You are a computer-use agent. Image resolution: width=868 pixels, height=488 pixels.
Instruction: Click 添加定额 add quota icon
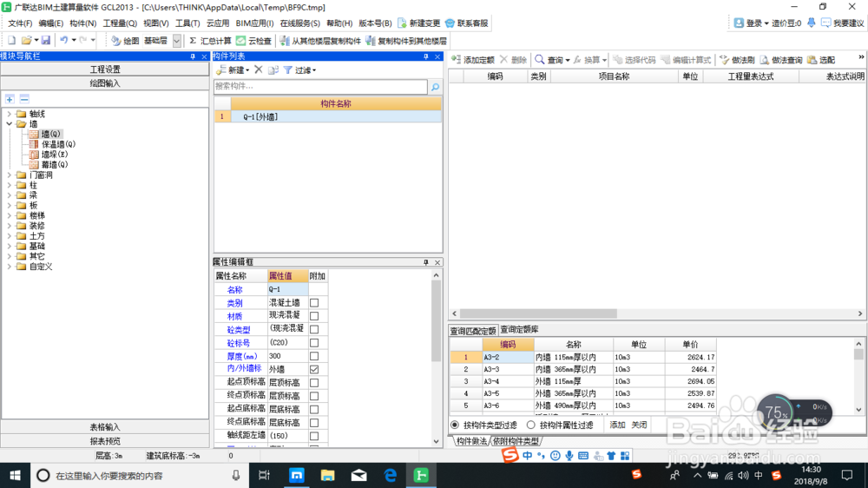click(473, 60)
